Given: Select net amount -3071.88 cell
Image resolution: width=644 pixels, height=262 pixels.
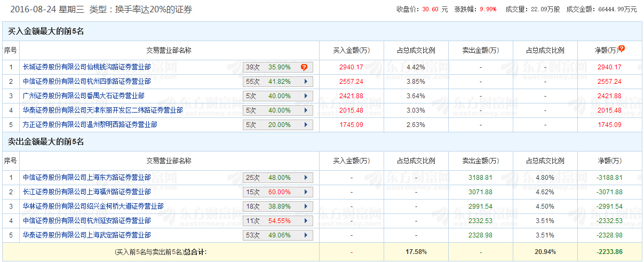Looking at the screenshot, I should 609,192.
